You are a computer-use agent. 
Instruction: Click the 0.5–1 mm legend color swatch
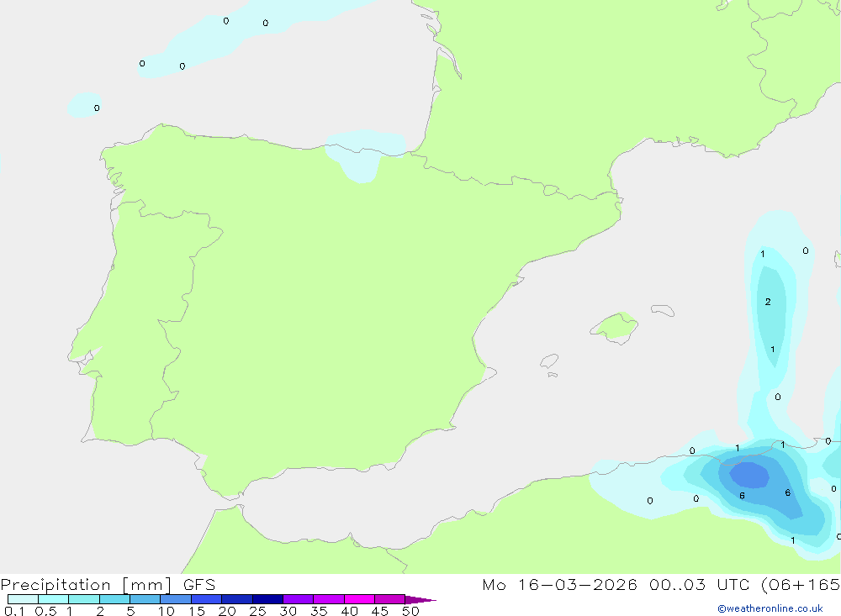tap(53, 599)
